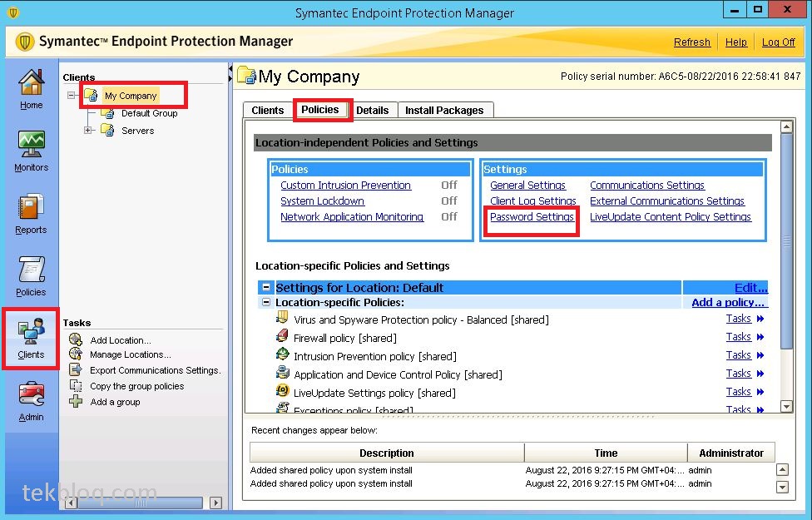Open Tasks menu for Firewall policy
The width and height of the screenshot is (812, 520).
point(745,337)
